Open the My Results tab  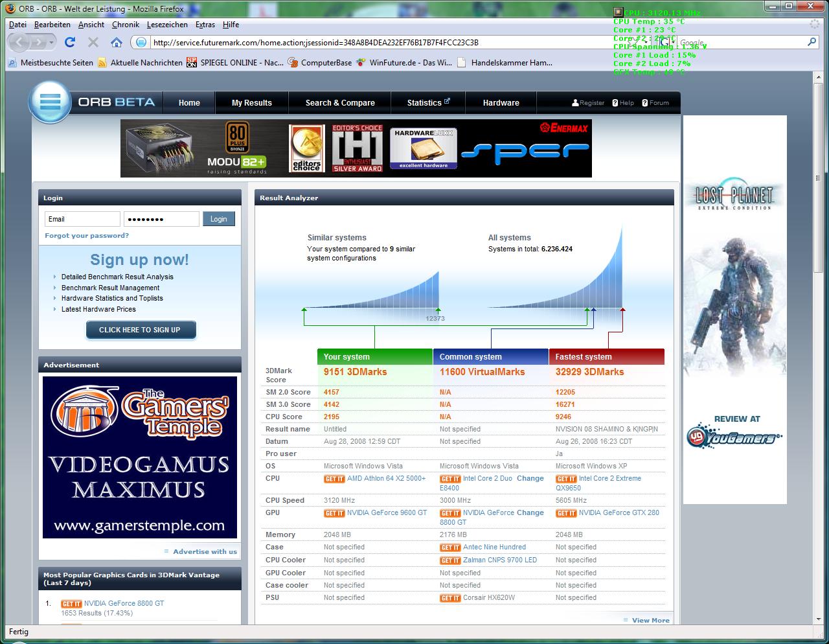[252, 103]
